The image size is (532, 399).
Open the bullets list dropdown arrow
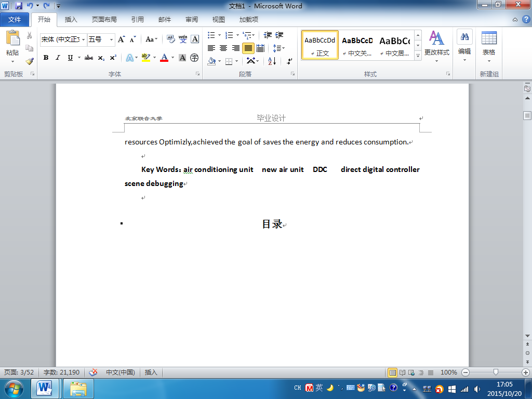pos(220,35)
